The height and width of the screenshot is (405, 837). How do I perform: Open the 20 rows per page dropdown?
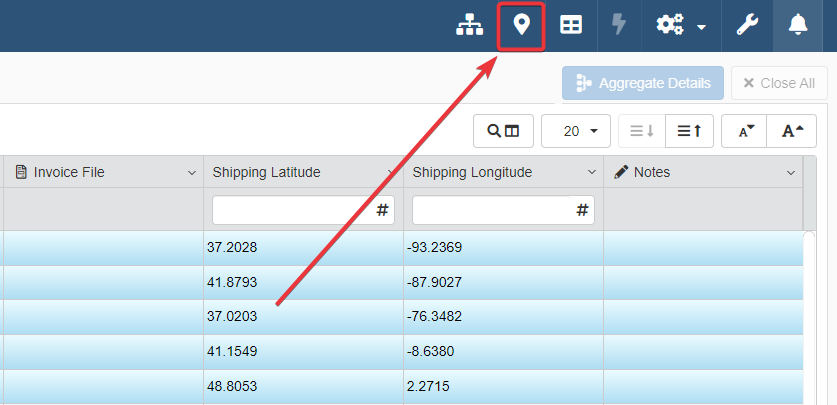tap(576, 131)
